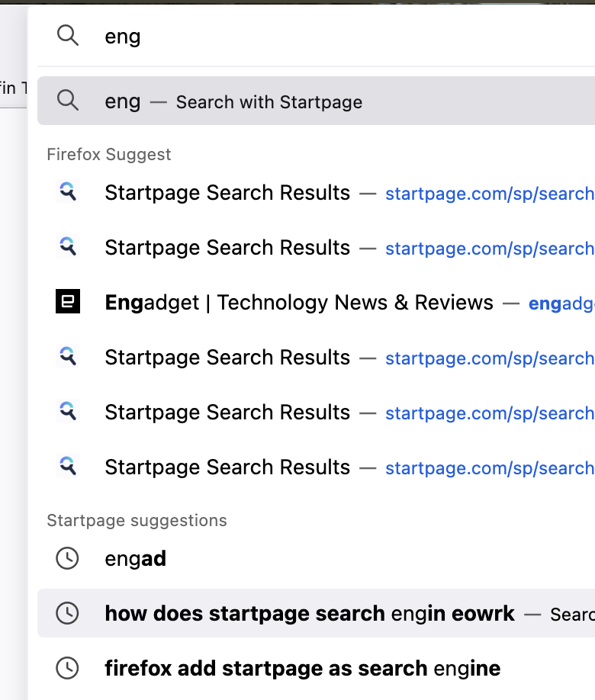Viewport: 595px width, 700px height.
Task: Click the history clock icon for 'how does startpage search'
Action: click(67, 613)
